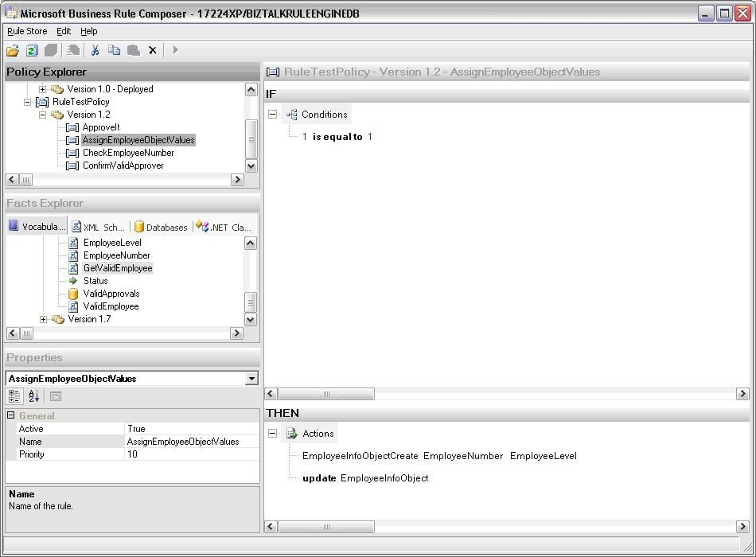Click the Active property value True
The image size is (756, 557).
tap(192, 429)
